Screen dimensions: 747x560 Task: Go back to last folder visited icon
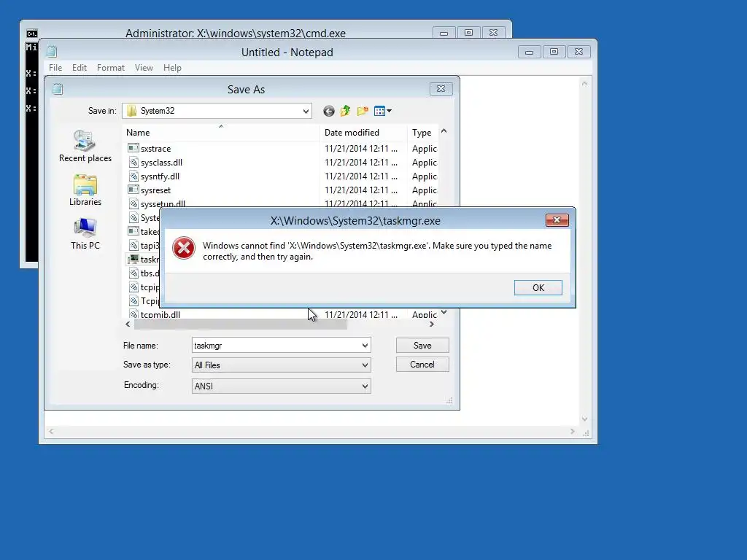tap(329, 111)
